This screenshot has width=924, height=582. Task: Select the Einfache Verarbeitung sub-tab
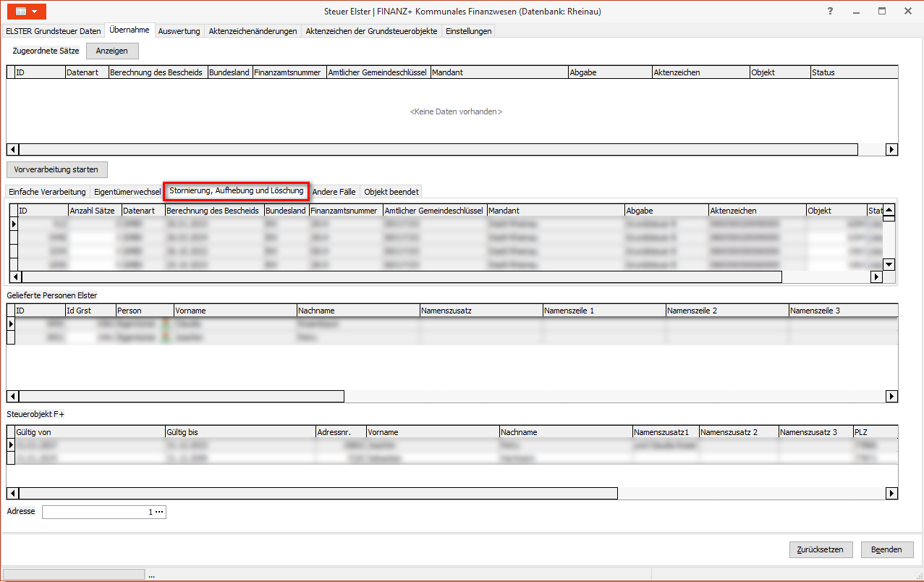[47, 192]
